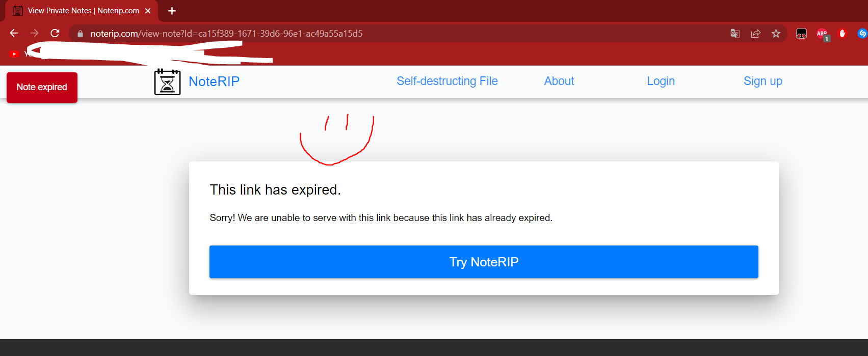
Task: Open the YouTube bookmark
Action: point(14,54)
